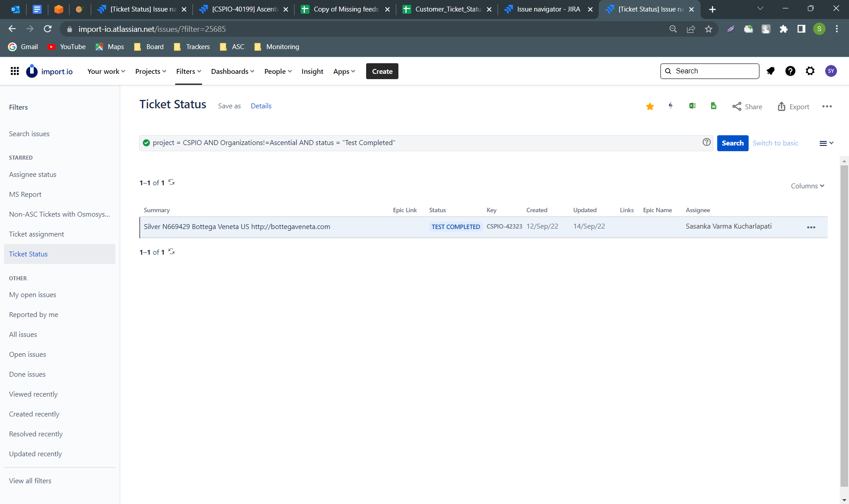The width and height of the screenshot is (849, 504).
Task: Open the Help question mark icon
Action: [x=790, y=71]
